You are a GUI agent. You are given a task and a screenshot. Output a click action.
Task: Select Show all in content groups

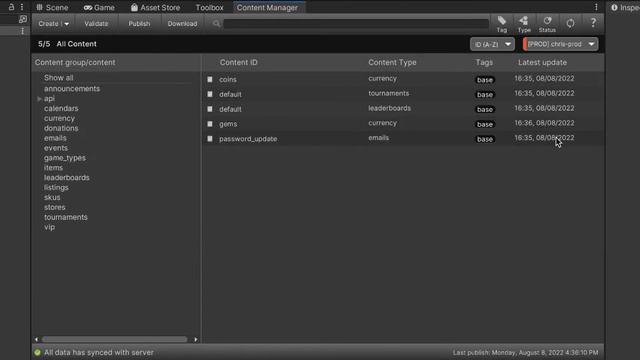pyautogui.click(x=59, y=78)
